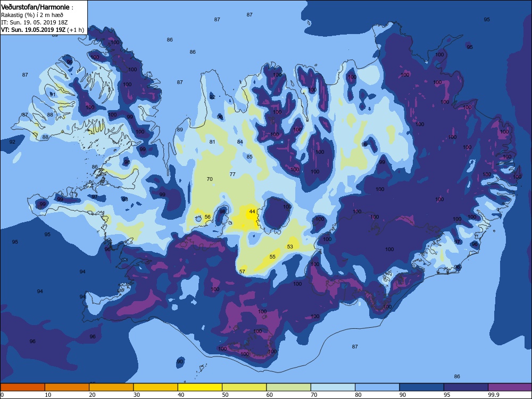The width and height of the screenshot is (532, 399).
Task: Pick the 50–60 pale yellow legend swatch
Action: click(x=244, y=387)
